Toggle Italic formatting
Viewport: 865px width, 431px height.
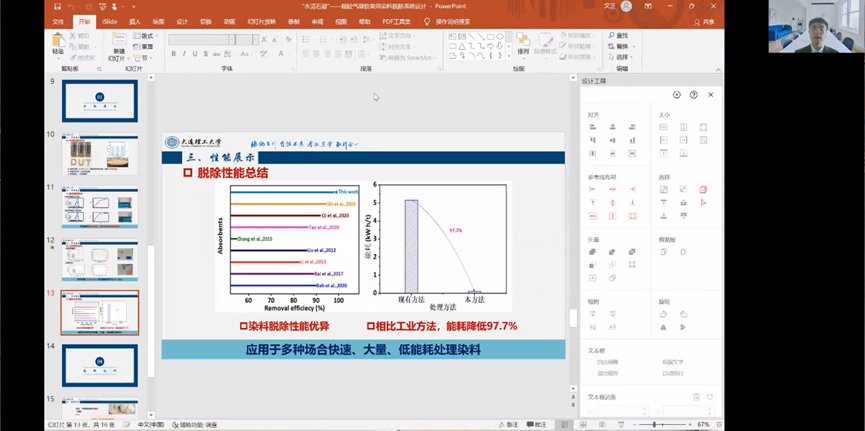tap(184, 54)
